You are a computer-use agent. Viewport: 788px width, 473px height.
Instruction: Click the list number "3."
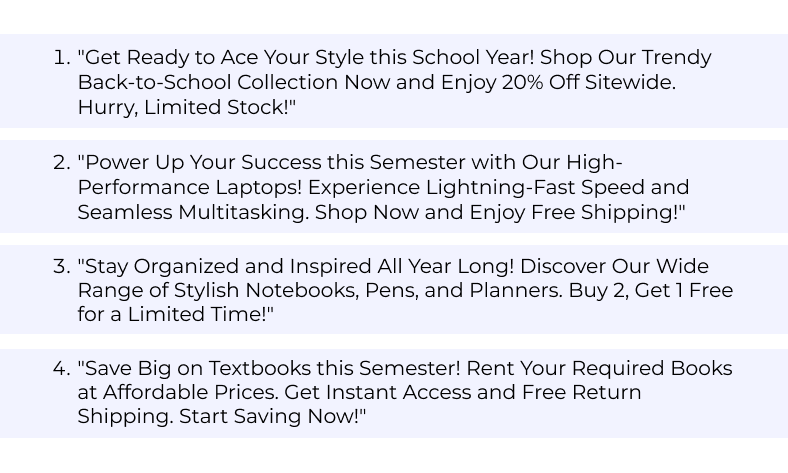pyautogui.click(x=62, y=266)
